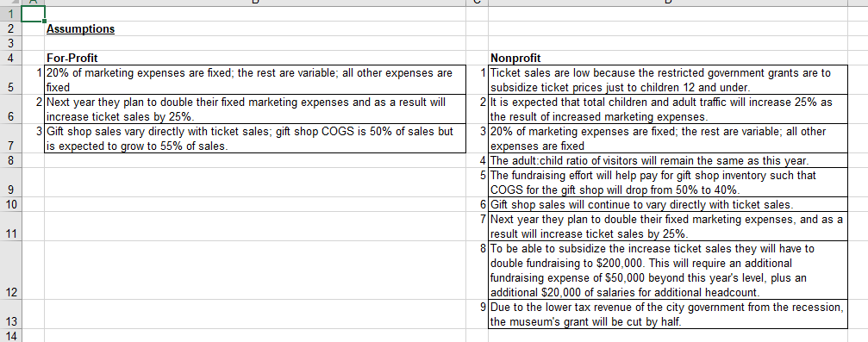This screenshot has width=868, height=342.
Task: Select row header 11
Action: [x=10, y=226]
